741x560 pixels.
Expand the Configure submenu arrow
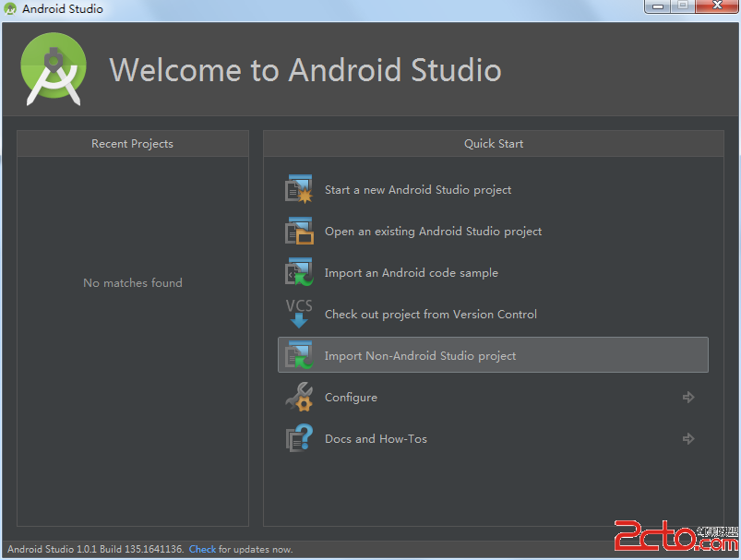(688, 397)
